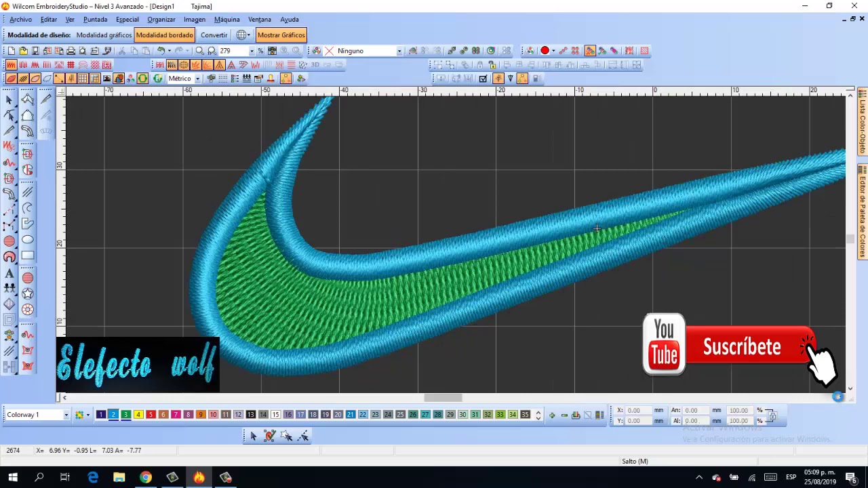Screen dimensions: 868x488
Task: Click the horizontal scrollbar thumb
Action: point(443,398)
